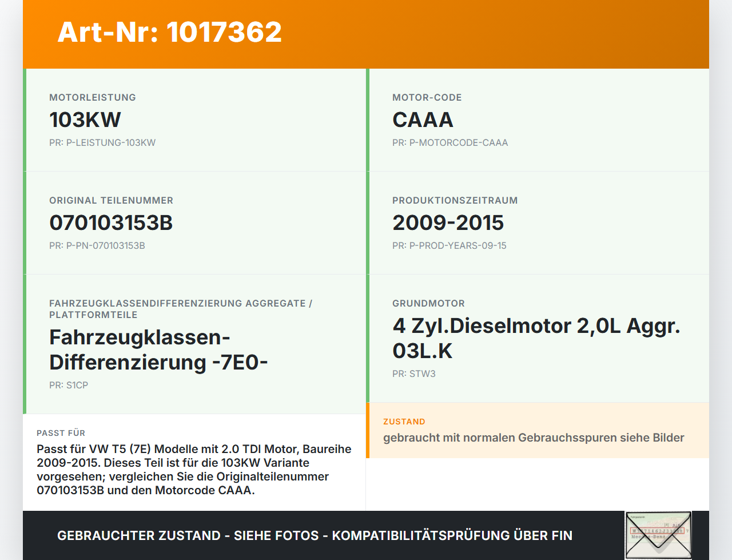Click the crossed-out envelope thumbnail image
The width and height of the screenshot is (732, 560).
coord(658,535)
